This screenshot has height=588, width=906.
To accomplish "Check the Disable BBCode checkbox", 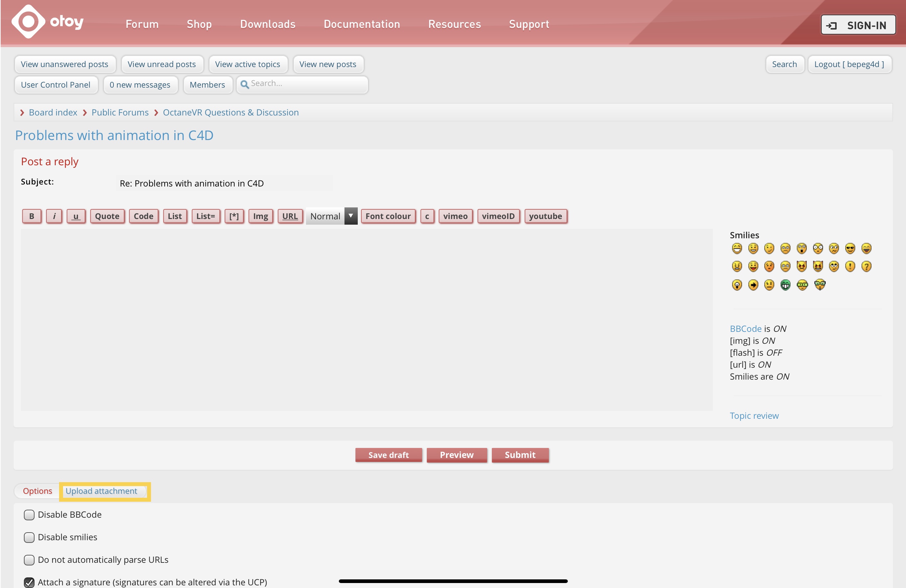I will pyautogui.click(x=29, y=515).
